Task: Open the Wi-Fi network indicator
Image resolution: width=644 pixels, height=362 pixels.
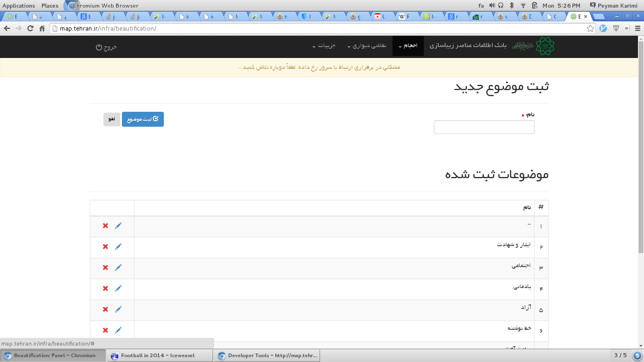Action: pos(523,5)
